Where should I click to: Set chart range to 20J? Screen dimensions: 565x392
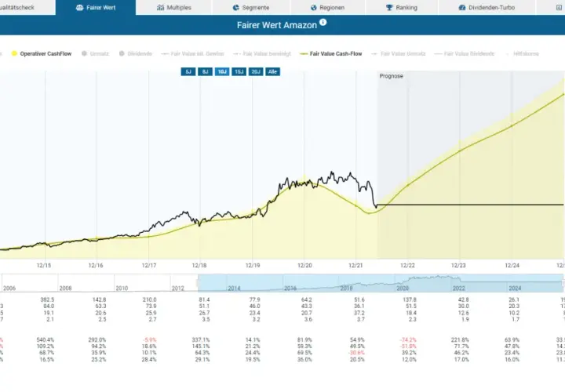pos(256,71)
